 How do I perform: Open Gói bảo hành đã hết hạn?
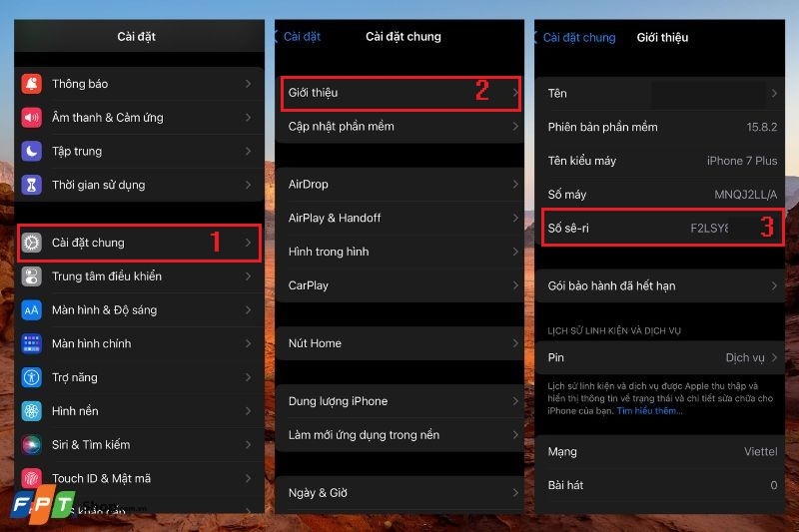point(660,286)
